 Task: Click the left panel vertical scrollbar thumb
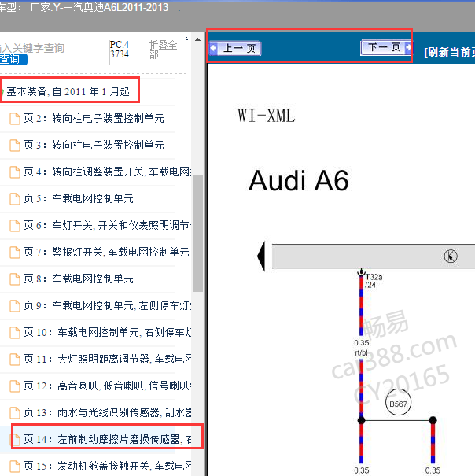(198, 233)
